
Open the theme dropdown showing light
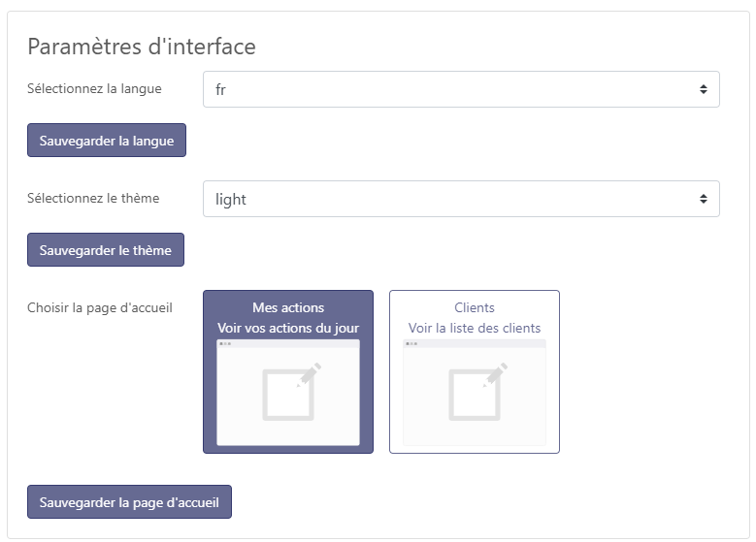[460, 199]
